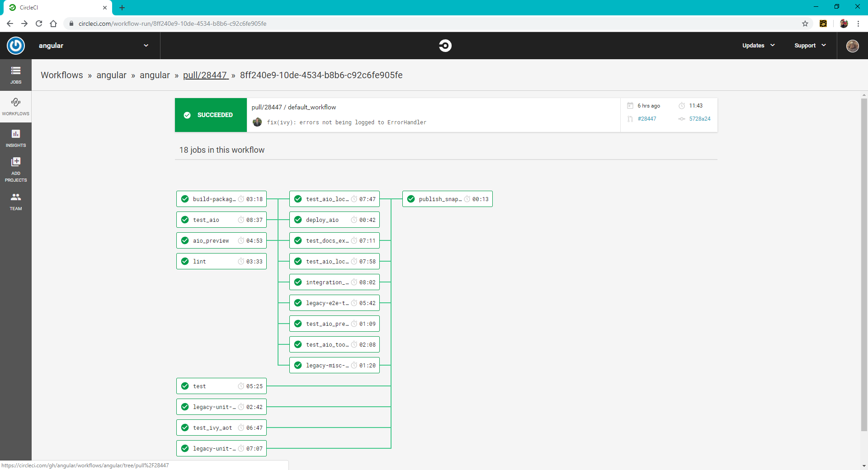Open the Workflows sidebar section
This screenshot has height=470, width=868.
(x=16, y=107)
